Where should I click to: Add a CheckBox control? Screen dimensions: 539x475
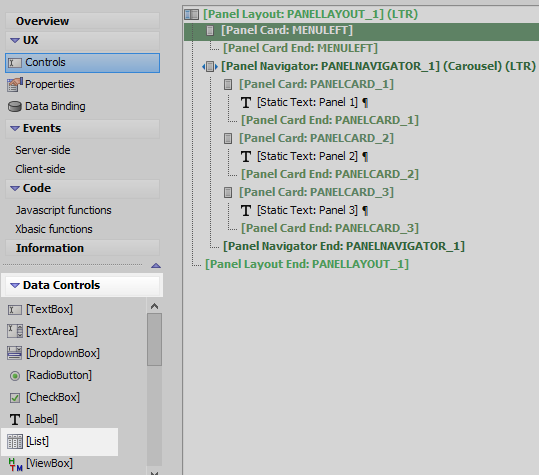[x=53, y=397]
